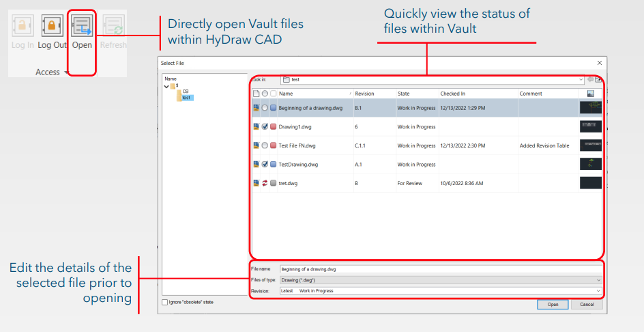Select tret.dwg in the file list

click(x=288, y=183)
